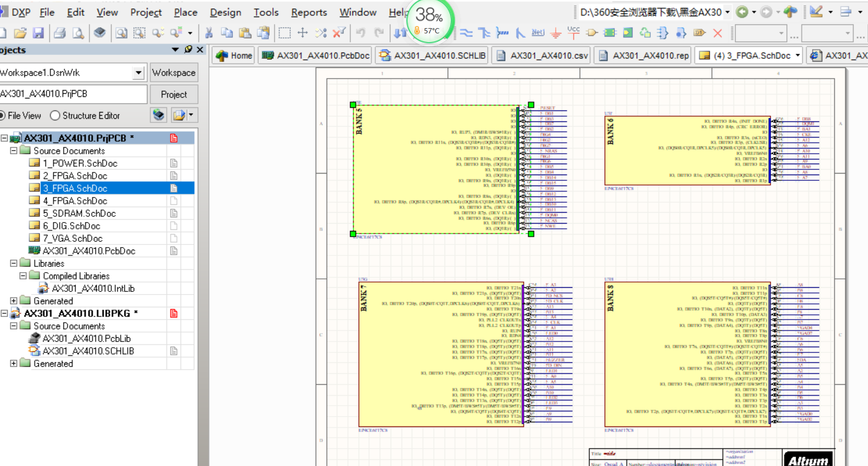
Task: Open the Projects panel dropdown arrow
Action: pos(175,50)
